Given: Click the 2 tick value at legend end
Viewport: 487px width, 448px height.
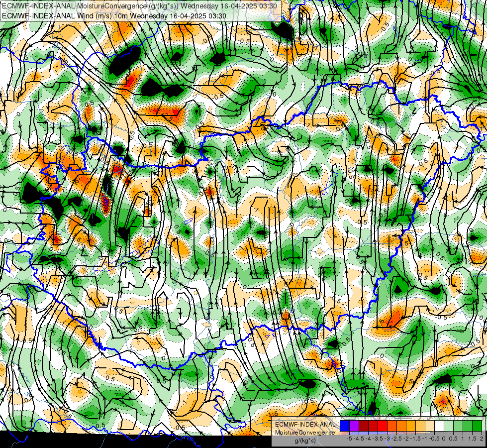Looking at the screenshot, I should [482, 439].
